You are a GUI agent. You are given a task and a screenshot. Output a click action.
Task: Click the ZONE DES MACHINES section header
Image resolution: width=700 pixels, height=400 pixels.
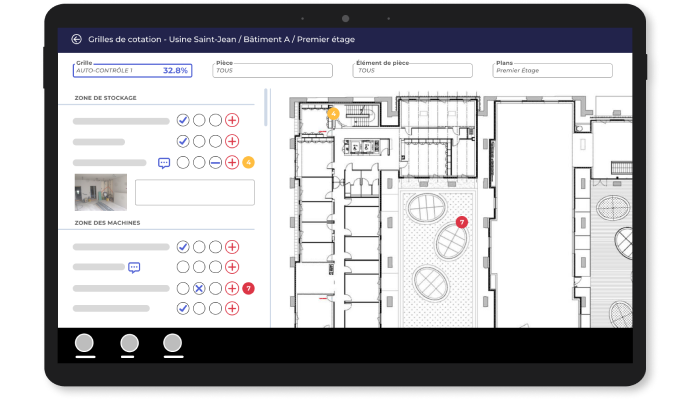[x=107, y=223]
